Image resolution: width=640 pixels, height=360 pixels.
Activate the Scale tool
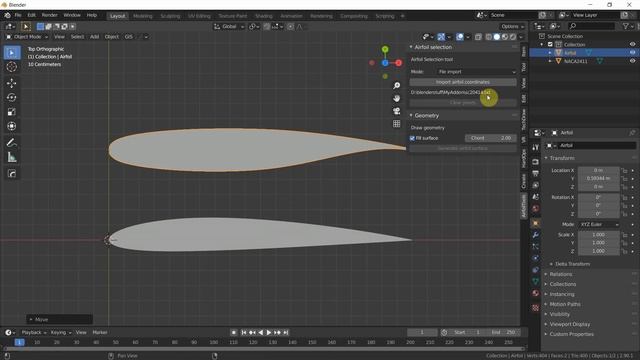coord(12,112)
